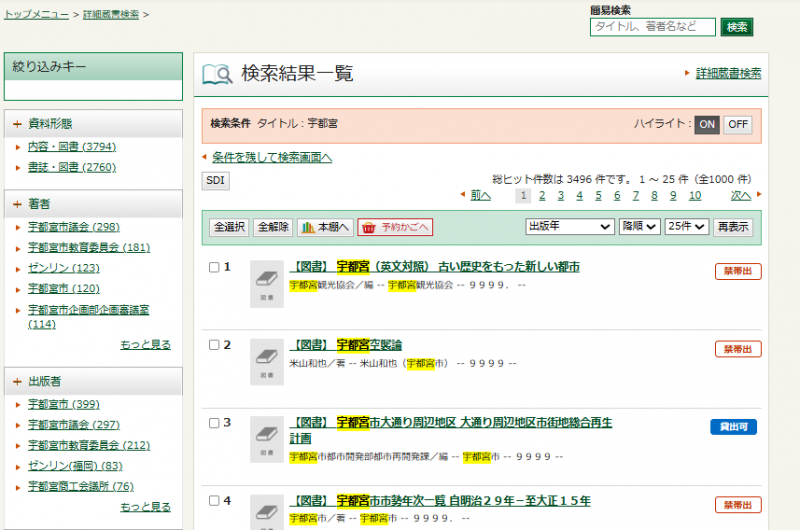The width and height of the screenshot is (800, 530).
Task: Click the book icon of result 1
Action: coord(267,282)
